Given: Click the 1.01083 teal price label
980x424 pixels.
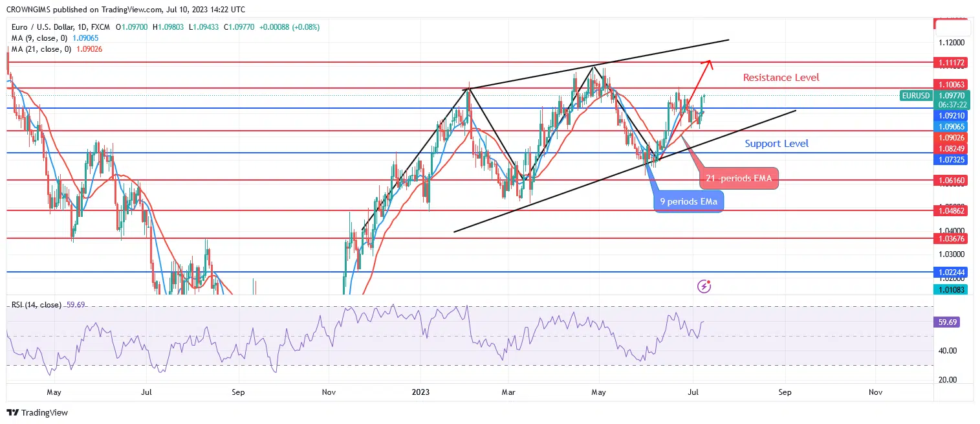Looking at the screenshot, I should [x=952, y=289].
